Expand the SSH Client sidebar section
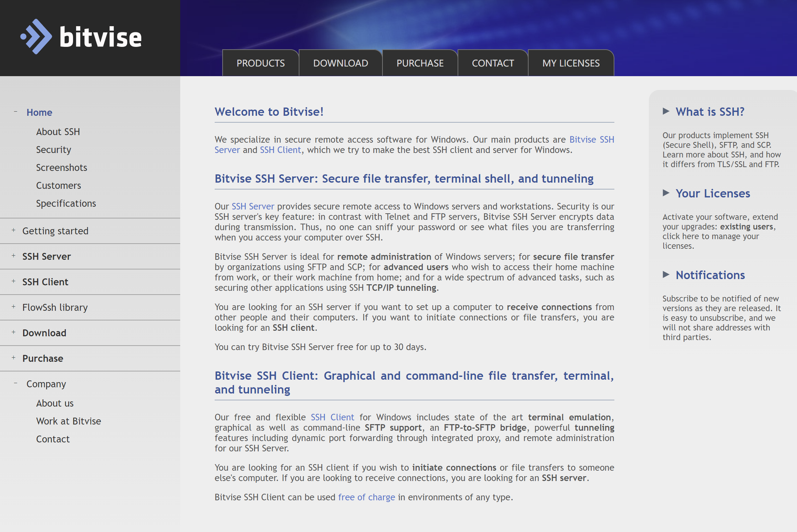Screen dimensions: 797x532 coord(13,281)
